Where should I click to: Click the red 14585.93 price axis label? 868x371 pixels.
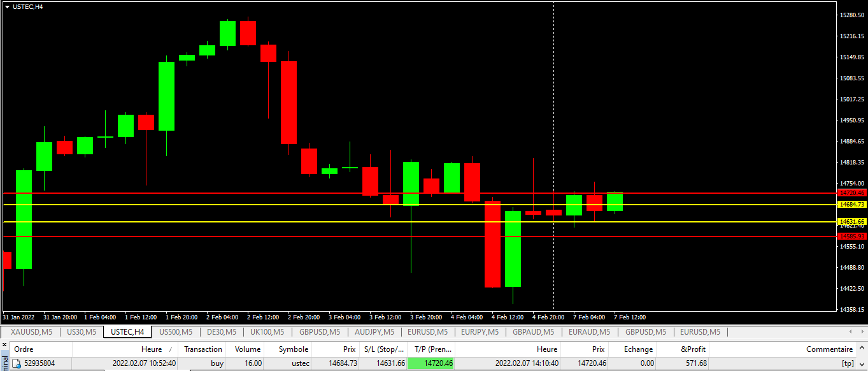tap(852, 236)
